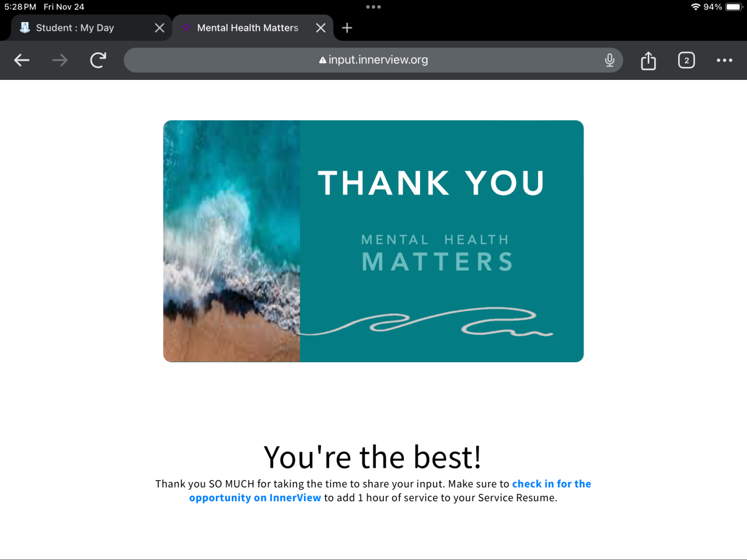747x560 pixels.
Task: Click the forward navigation arrow
Action: (60, 60)
